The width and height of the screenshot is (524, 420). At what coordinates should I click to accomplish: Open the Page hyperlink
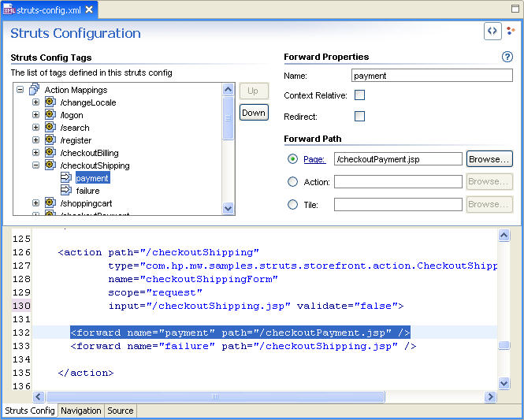[x=314, y=159]
